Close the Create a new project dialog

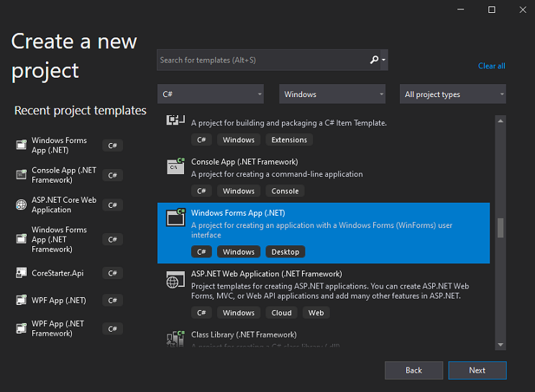click(523, 9)
